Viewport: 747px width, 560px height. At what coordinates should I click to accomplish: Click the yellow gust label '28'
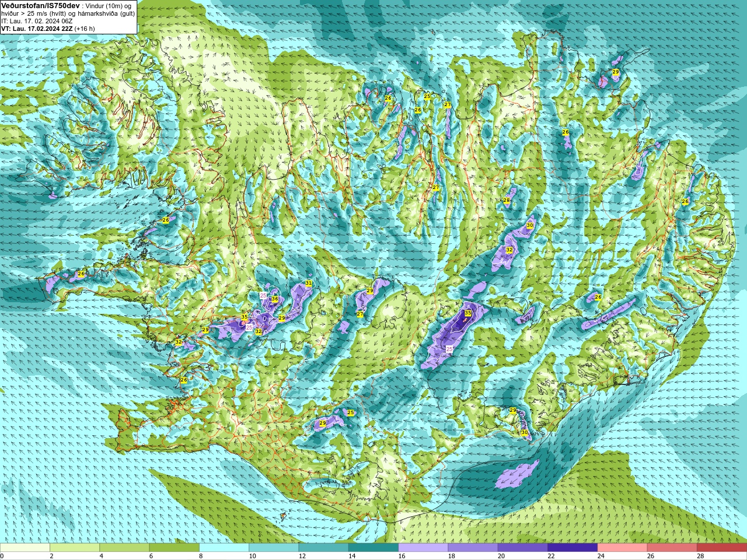(507, 201)
